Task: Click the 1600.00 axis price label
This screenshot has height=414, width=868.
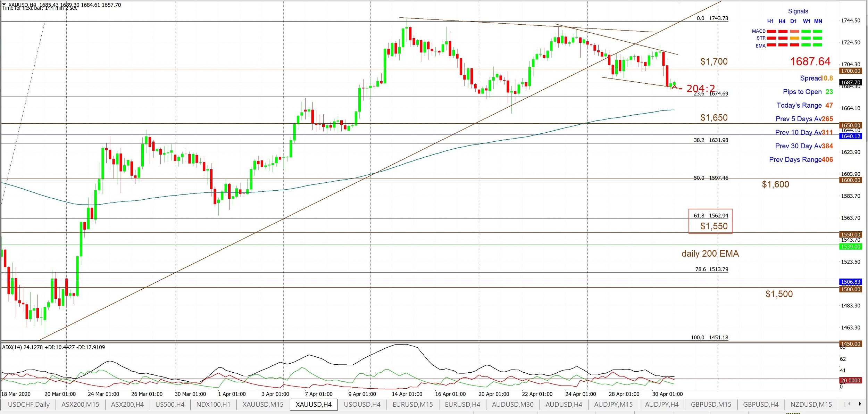Action: (850, 180)
